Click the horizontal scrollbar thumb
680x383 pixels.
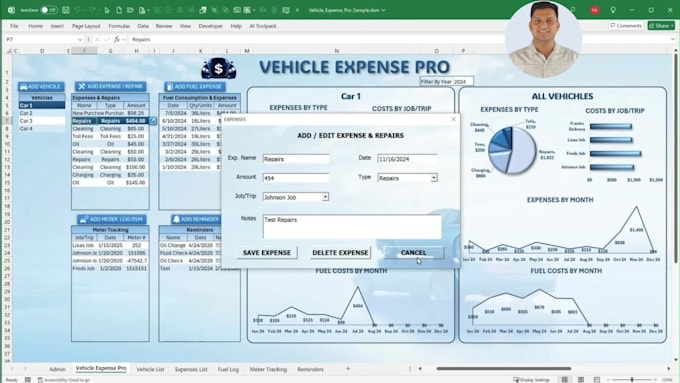[x=503, y=369]
